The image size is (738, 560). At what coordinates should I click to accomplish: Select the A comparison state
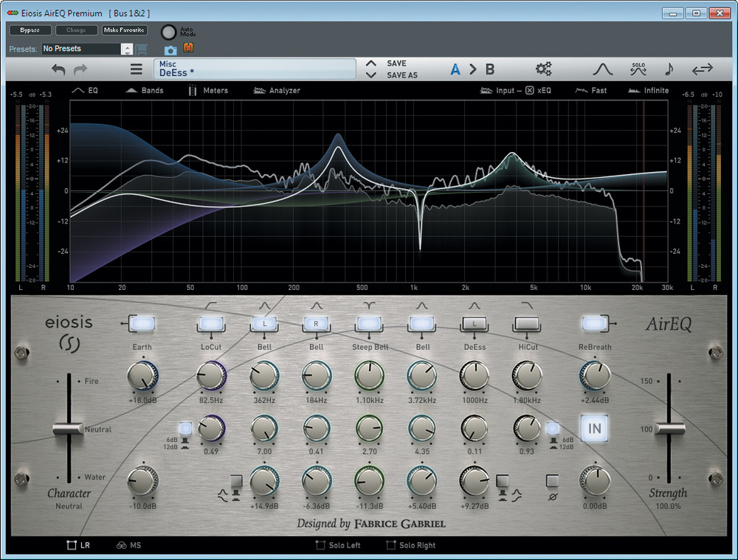455,69
